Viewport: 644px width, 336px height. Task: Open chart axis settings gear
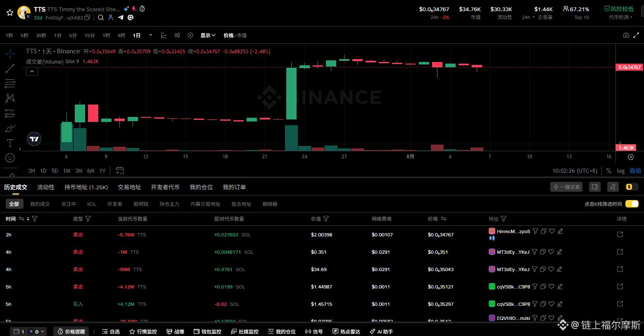[631, 157]
